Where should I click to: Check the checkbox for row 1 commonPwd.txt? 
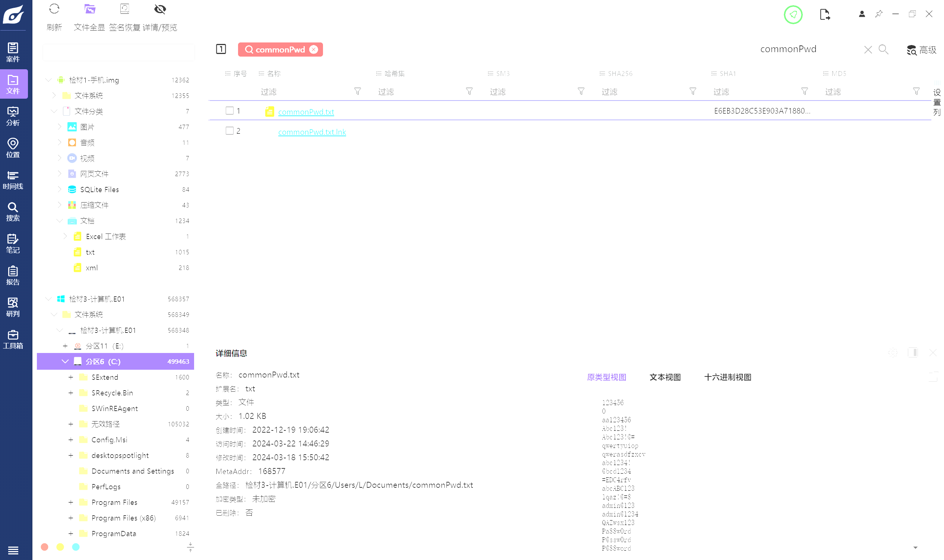(229, 111)
